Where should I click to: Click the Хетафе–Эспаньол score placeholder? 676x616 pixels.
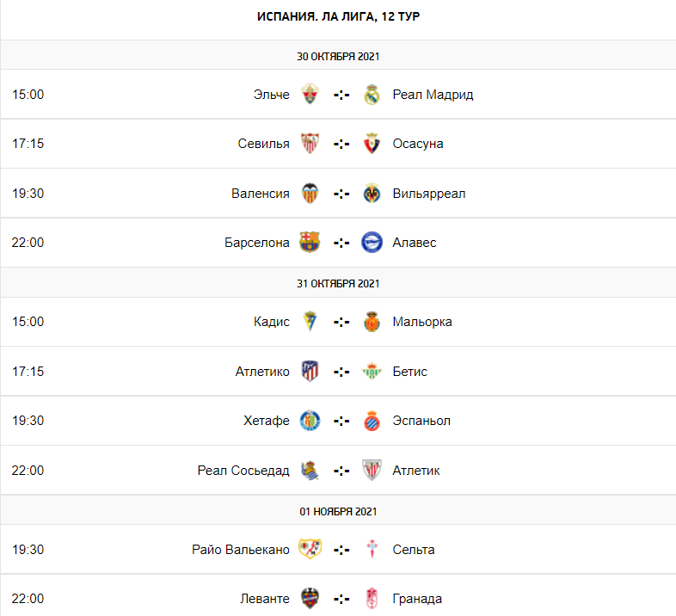(x=341, y=421)
